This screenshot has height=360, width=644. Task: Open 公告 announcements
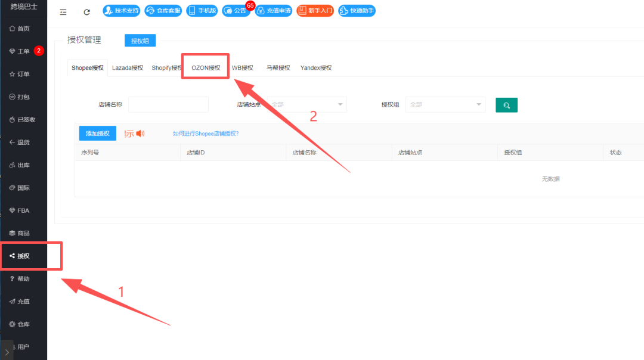coord(236,11)
